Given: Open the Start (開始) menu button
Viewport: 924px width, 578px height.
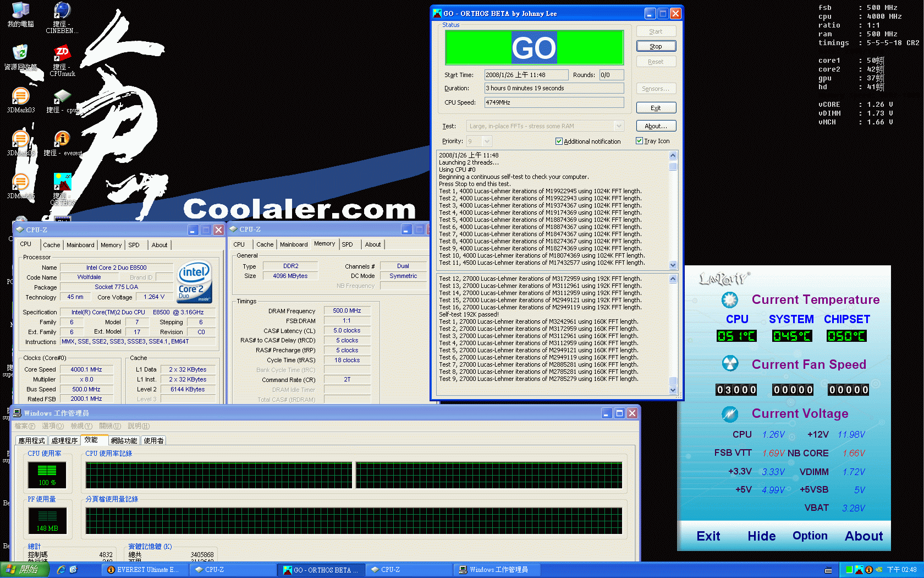Looking at the screenshot, I should [x=25, y=570].
